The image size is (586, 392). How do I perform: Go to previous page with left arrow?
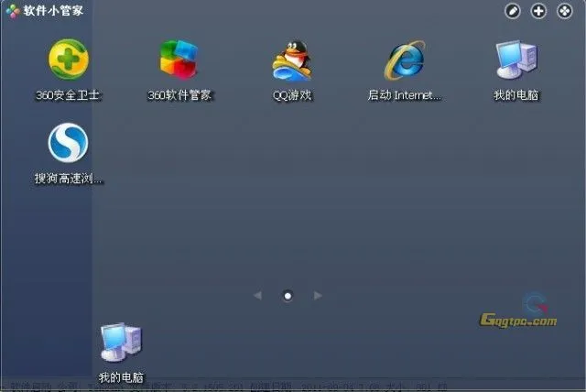(x=257, y=296)
